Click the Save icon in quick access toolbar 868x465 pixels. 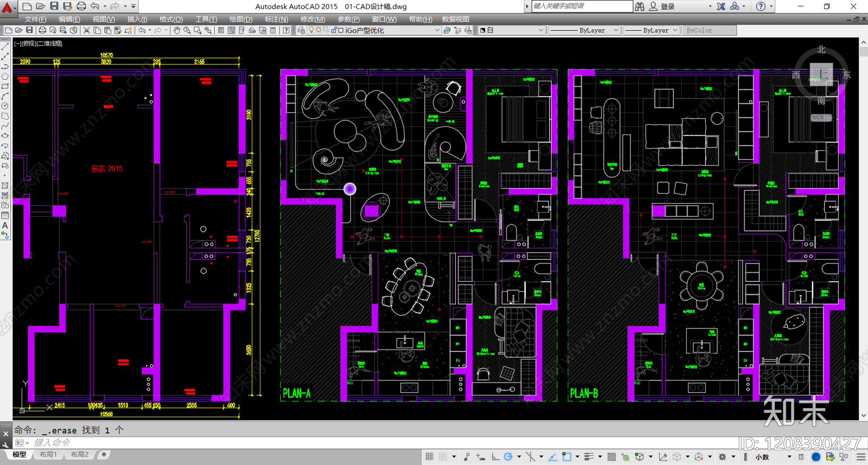[x=54, y=6]
